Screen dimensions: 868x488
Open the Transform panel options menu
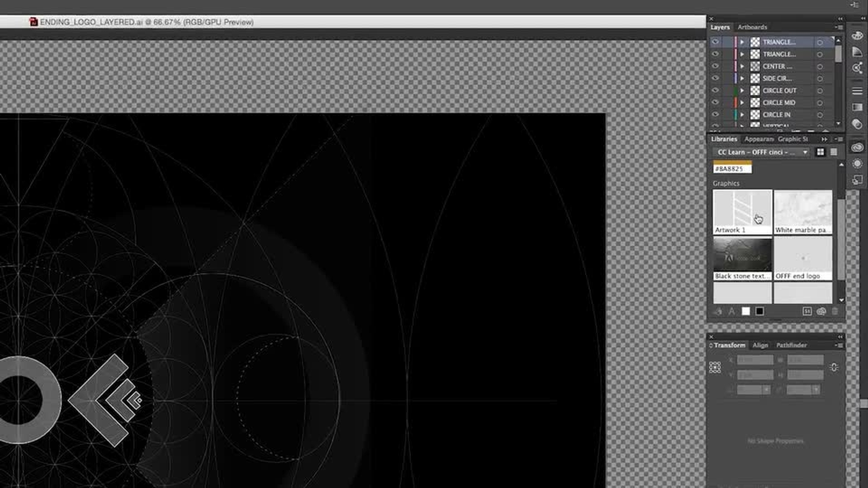839,345
